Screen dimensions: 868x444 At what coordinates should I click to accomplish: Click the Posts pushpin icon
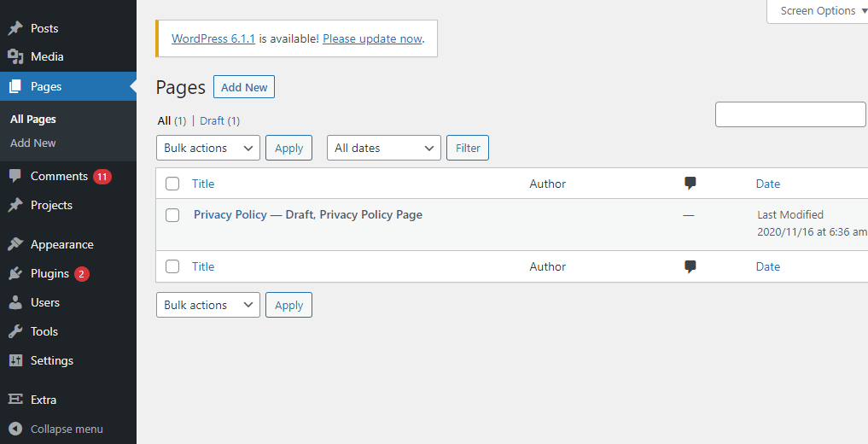[15, 28]
